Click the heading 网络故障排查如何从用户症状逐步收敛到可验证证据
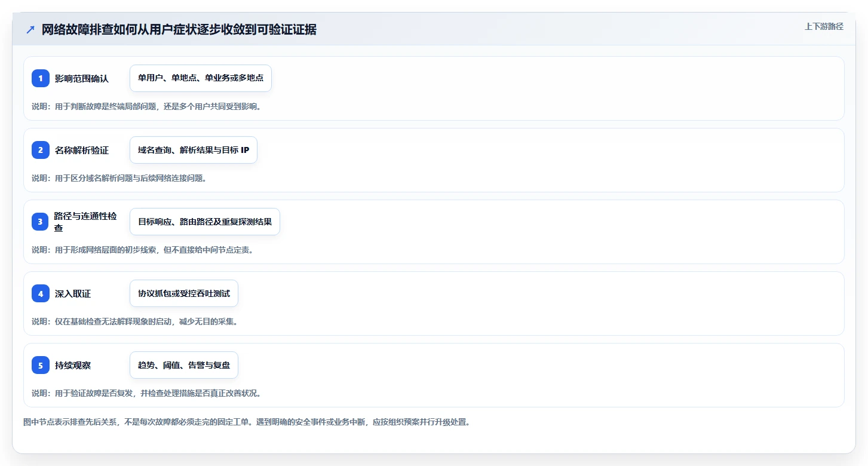 [x=179, y=30]
